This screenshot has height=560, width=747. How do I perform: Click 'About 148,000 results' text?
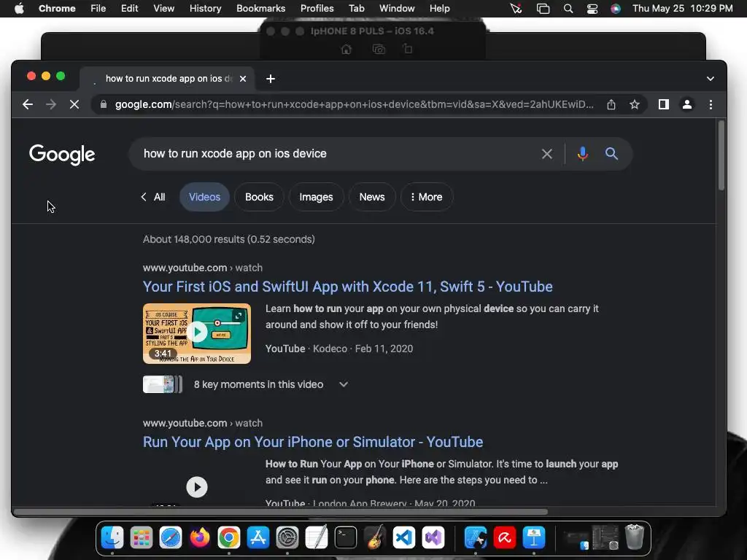pyautogui.click(x=228, y=239)
